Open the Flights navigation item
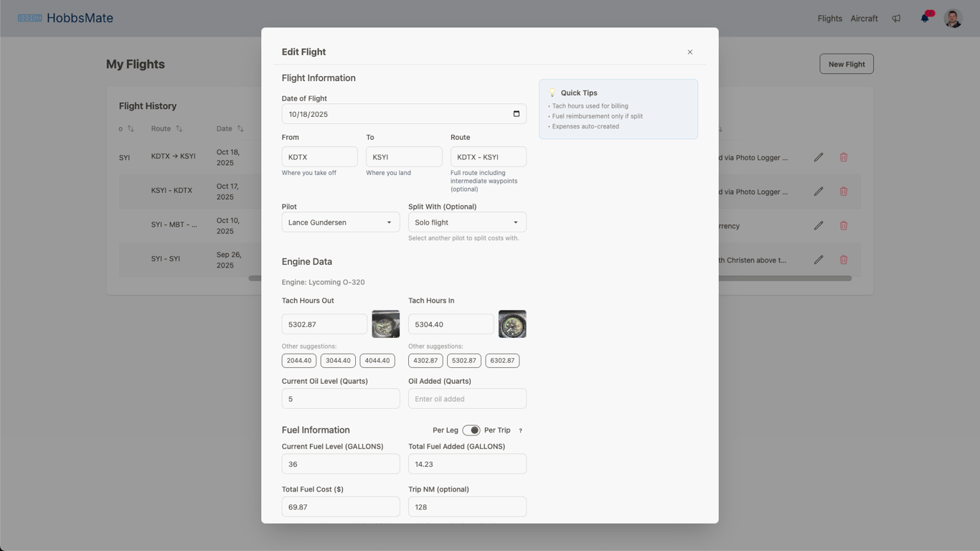 pyautogui.click(x=829, y=18)
